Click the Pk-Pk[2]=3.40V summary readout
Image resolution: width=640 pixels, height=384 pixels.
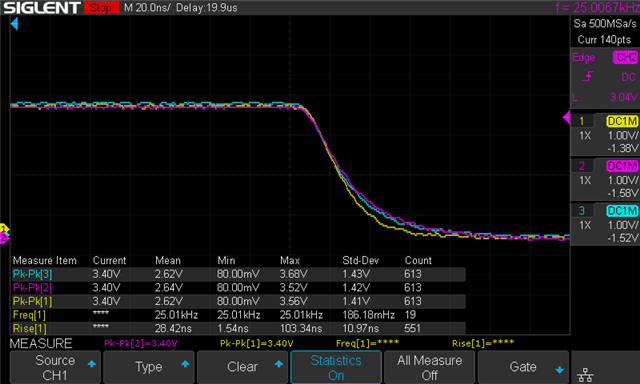(x=141, y=344)
